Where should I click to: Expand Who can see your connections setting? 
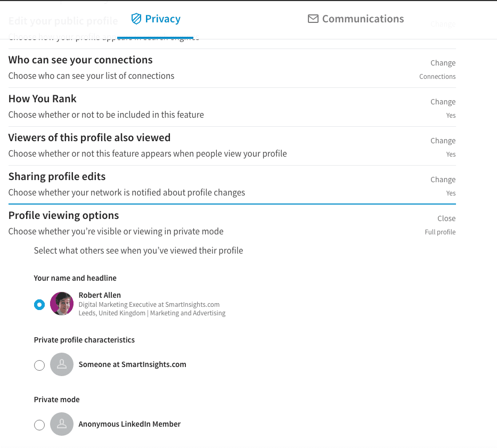[x=80, y=60]
